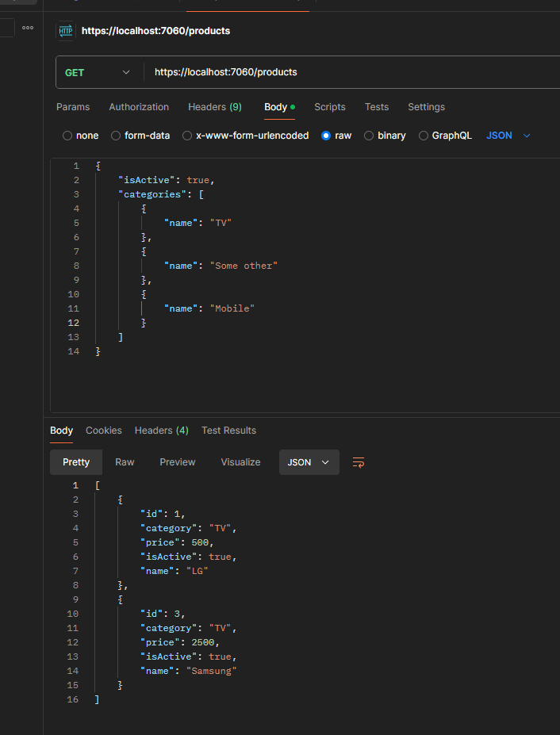Click inside the request URL field

pyautogui.click(x=238, y=71)
